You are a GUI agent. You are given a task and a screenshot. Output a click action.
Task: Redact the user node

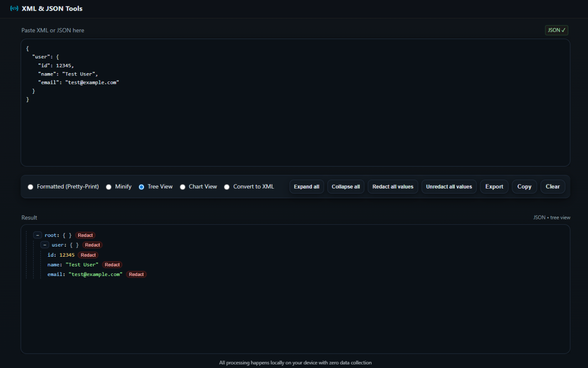92,245
